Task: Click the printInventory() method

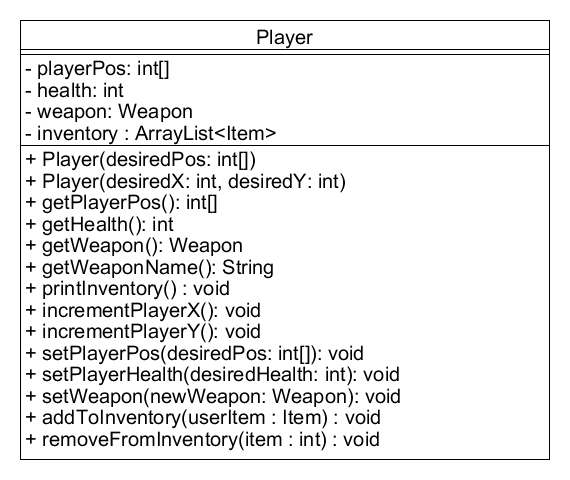Action: [x=128, y=289]
